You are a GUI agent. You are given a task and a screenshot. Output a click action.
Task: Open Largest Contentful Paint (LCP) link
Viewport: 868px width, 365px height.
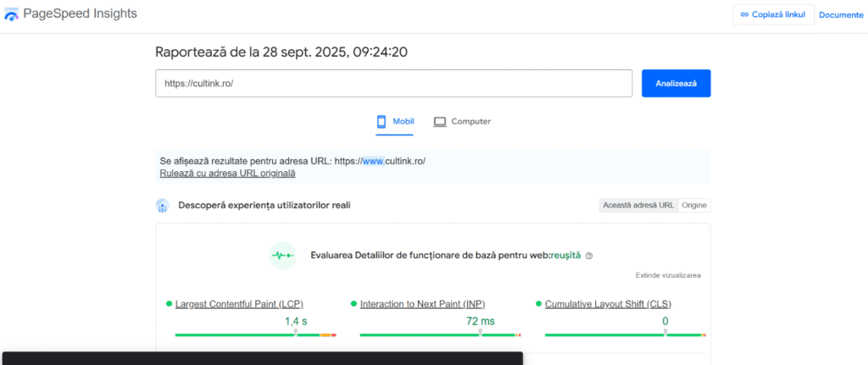(x=239, y=304)
